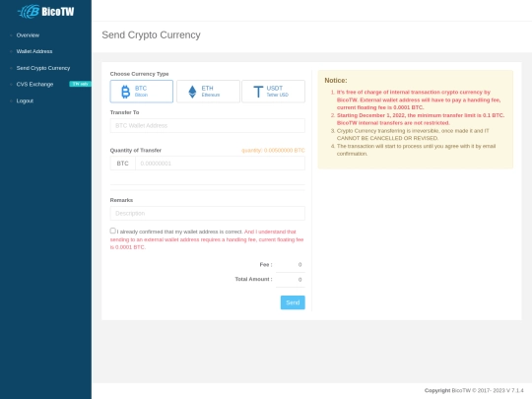The image size is (532, 399).
Task: Focus the Remarks Description field
Action: [x=207, y=213]
